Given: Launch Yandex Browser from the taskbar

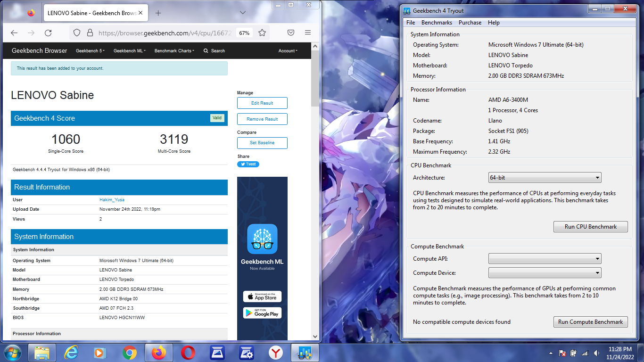Looking at the screenshot, I should pos(276,353).
